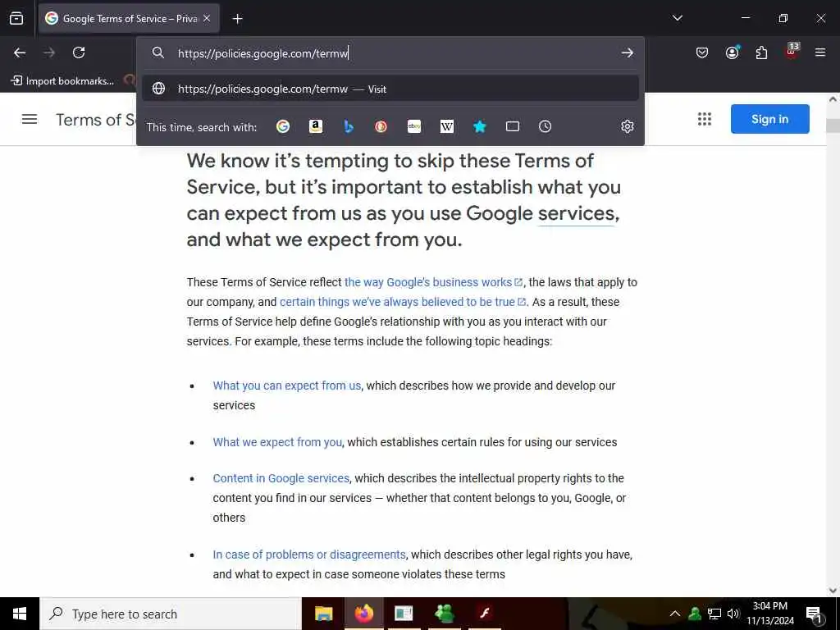Screen dimensions: 840x630
Task: Go forward one page
Action: point(49,52)
